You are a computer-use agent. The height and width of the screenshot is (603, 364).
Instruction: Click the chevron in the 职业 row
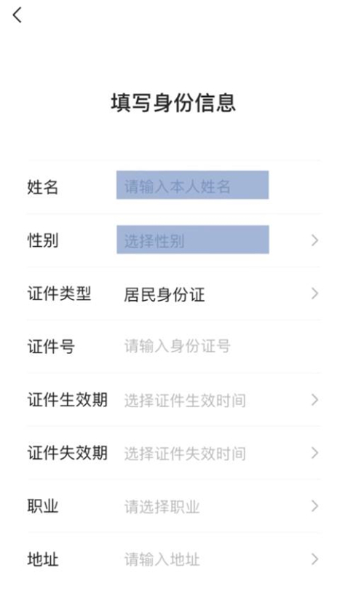[314, 506]
